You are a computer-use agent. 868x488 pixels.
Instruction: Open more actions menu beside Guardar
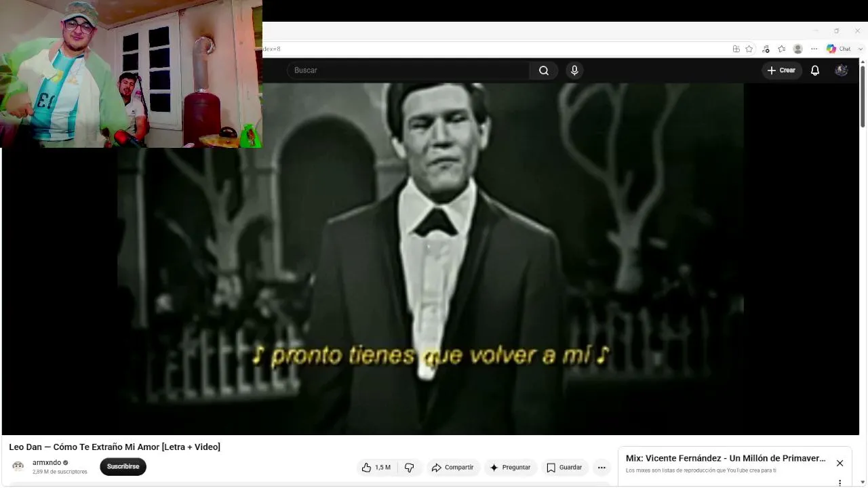(601, 468)
